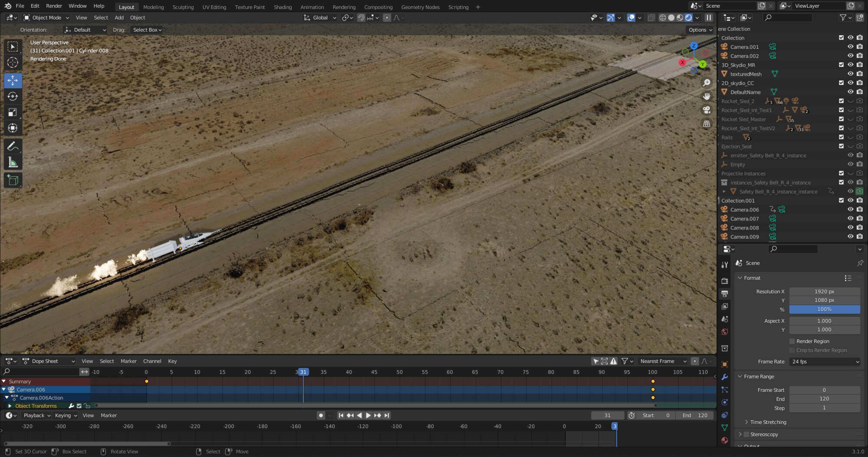Open the Dope Sheet mode dropdown
Screen dimensions: 868x457
tap(49, 361)
